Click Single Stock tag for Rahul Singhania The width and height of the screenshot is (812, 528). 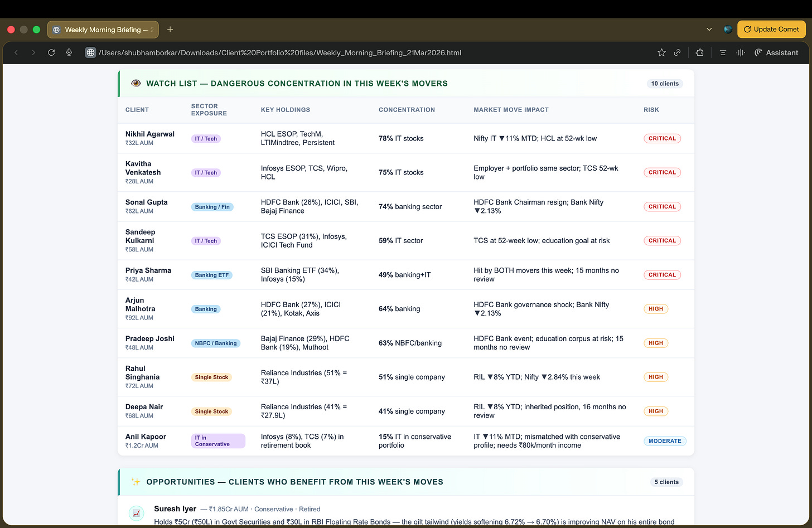pyautogui.click(x=212, y=377)
